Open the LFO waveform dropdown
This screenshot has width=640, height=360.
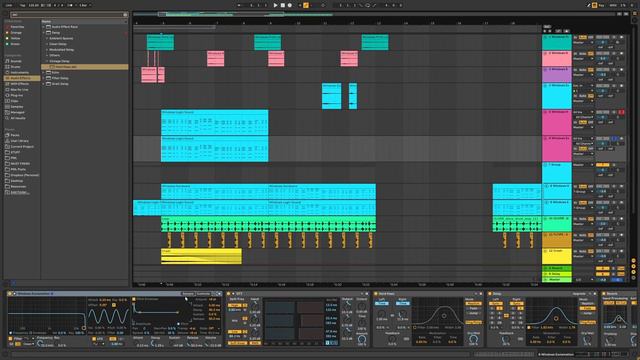98,344
